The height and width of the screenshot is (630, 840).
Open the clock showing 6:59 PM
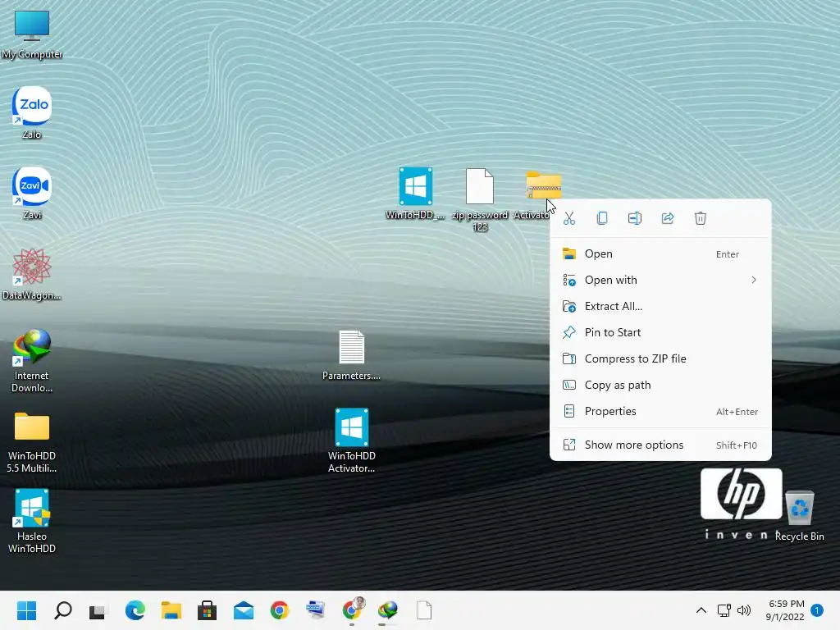click(x=785, y=610)
